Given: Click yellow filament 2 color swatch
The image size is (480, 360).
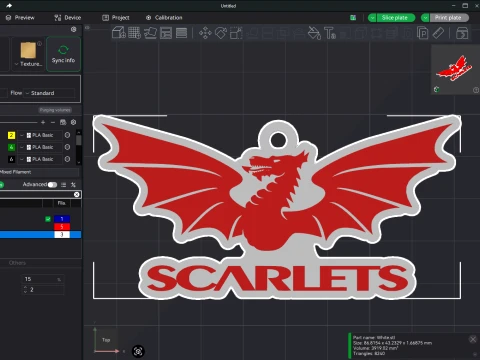Looking at the screenshot, I should pyautogui.click(x=11, y=135).
